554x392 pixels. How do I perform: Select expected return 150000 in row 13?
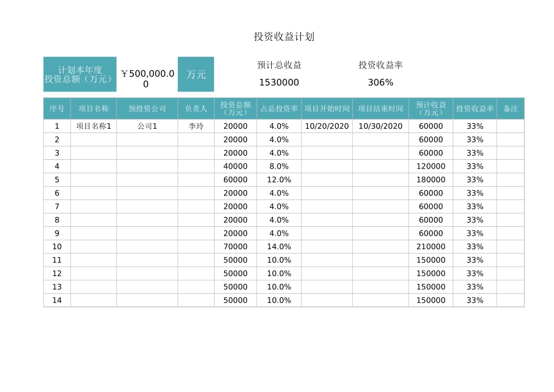[431, 286]
